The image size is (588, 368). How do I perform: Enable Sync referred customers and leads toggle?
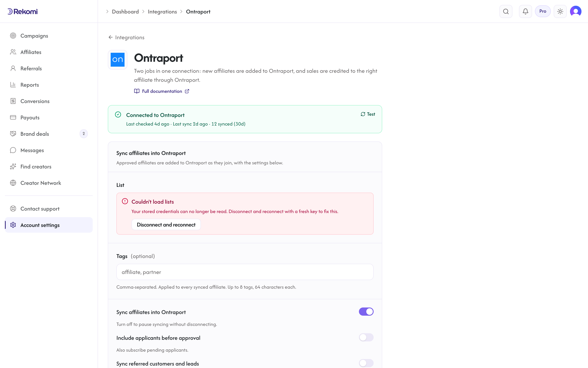click(366, 363)
